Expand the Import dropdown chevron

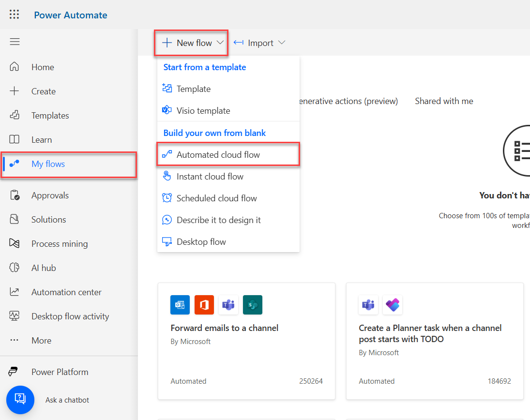click(282, 43)
